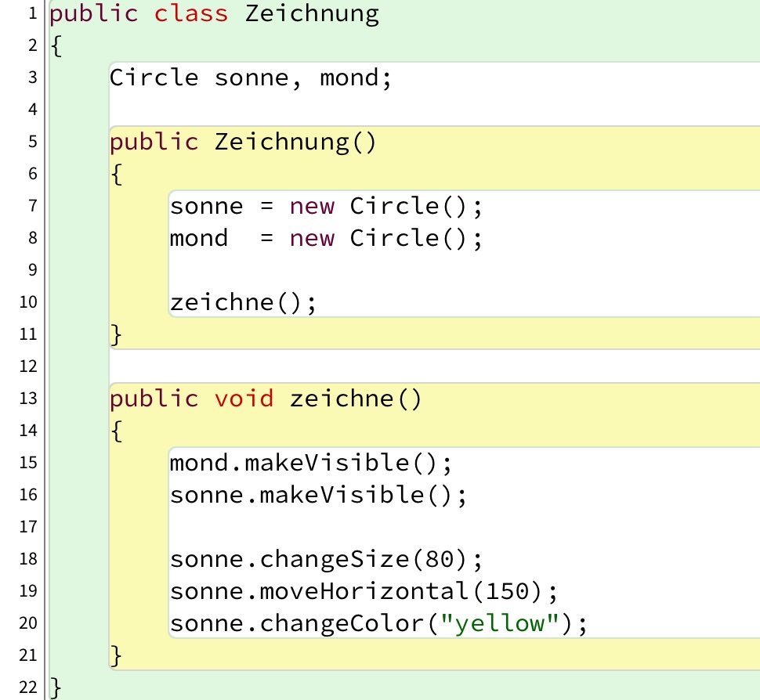Click the Circle type in field declaration

[x=154, y=78]
